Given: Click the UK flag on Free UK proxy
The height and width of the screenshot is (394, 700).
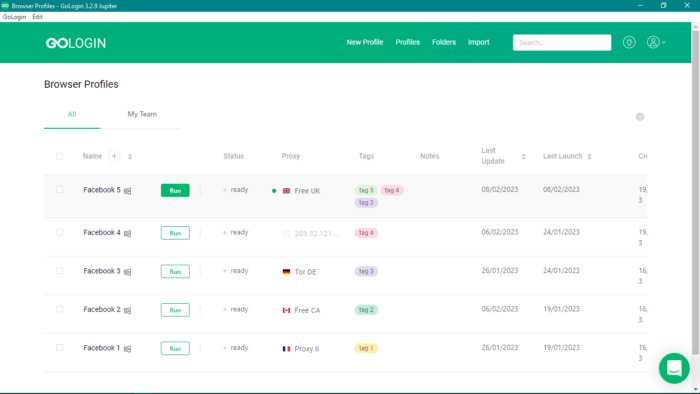Looking at the screenshot, I should [286, 191].
